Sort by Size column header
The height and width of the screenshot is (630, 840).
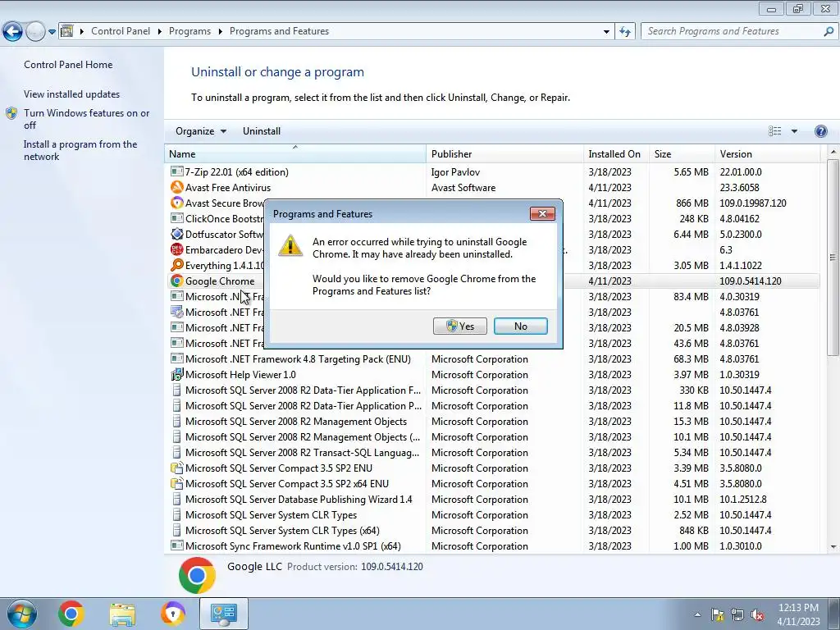click(682, 153)
